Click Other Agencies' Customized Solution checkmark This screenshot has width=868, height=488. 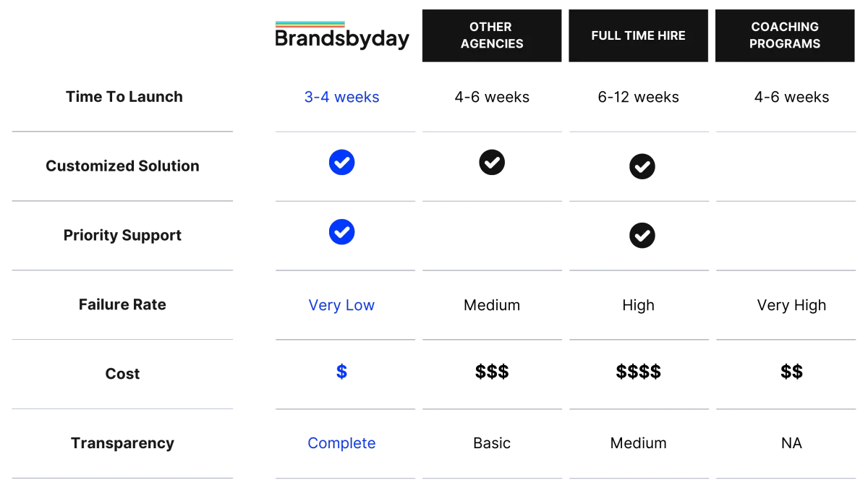point(492,163)
